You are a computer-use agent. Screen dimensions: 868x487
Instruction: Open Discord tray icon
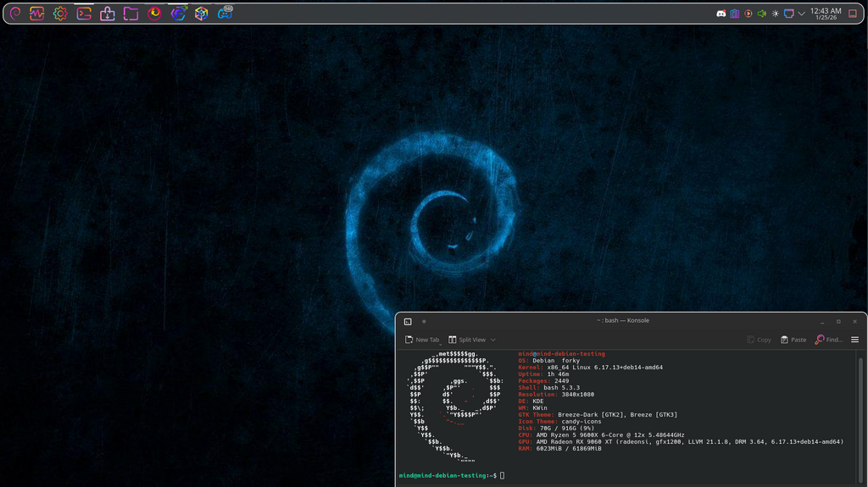pos(721,14)
